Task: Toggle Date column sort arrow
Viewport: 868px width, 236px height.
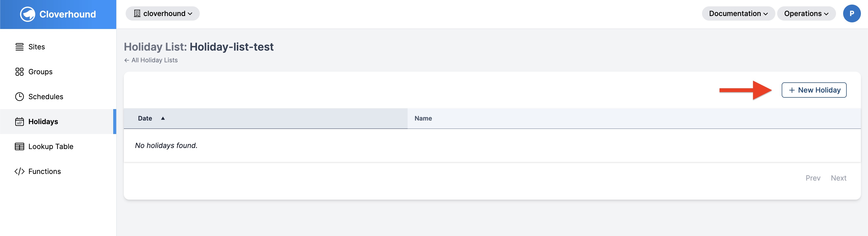Action: tap(163, 118)
